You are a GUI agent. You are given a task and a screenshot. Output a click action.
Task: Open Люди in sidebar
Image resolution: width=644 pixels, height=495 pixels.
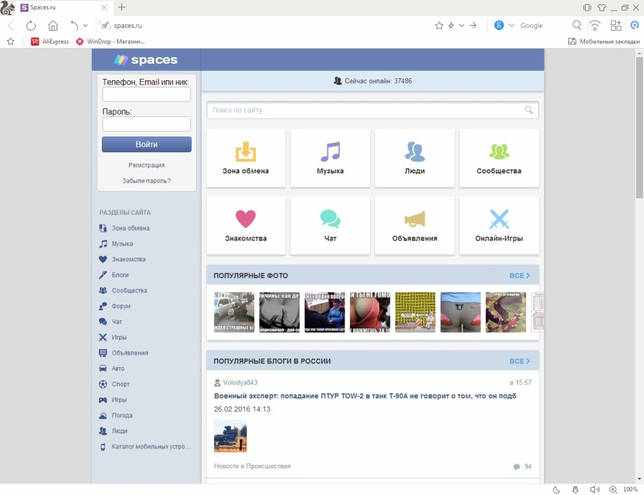point(113,431)
